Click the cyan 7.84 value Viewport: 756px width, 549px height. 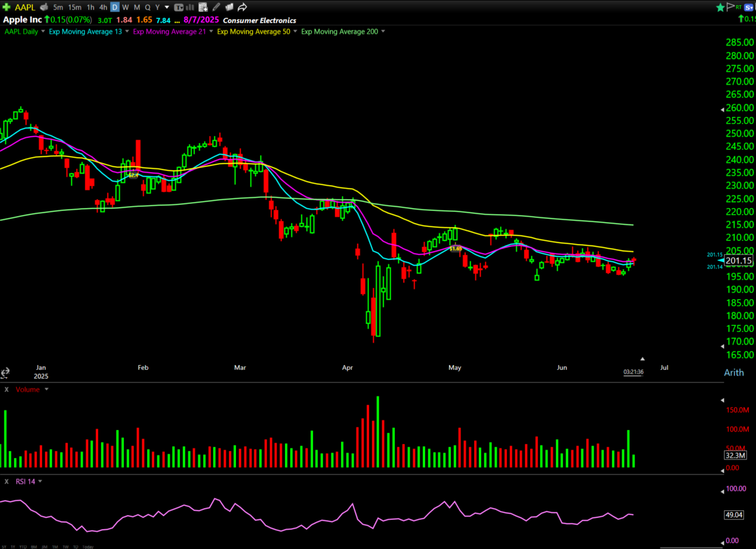[163, 20]
